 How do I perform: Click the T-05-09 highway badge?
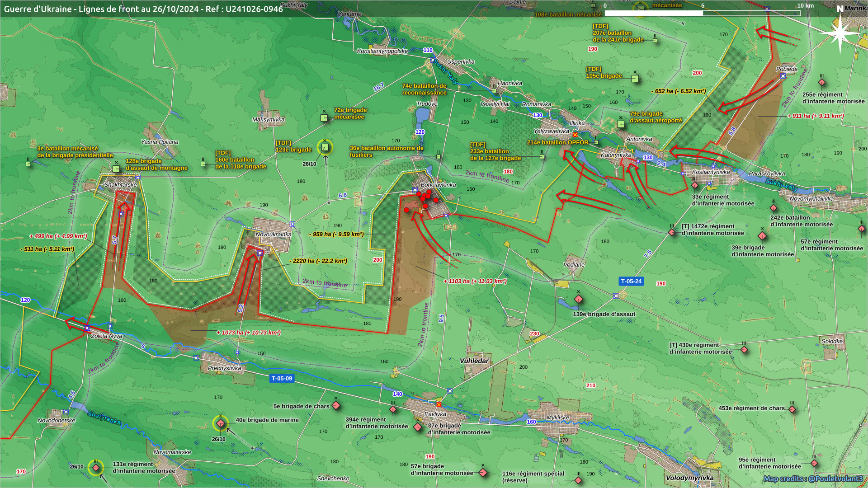[x=282, y=378]
